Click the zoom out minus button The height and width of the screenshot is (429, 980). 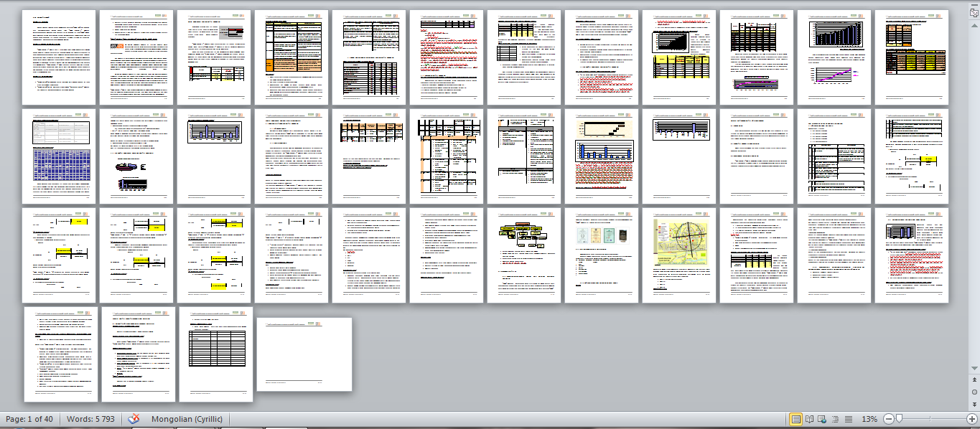click(888, 419)
